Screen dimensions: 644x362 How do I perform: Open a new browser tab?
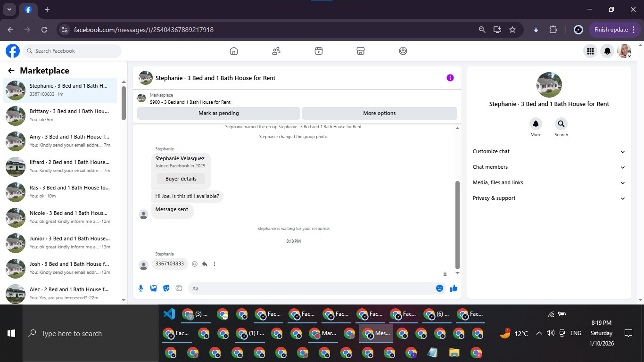[47, 9]
